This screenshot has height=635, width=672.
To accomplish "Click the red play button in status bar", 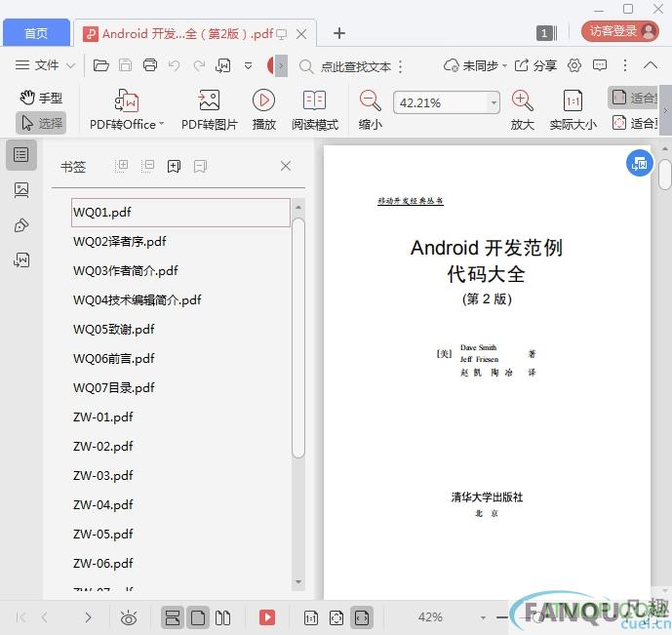I will click(x=267, y=617).
